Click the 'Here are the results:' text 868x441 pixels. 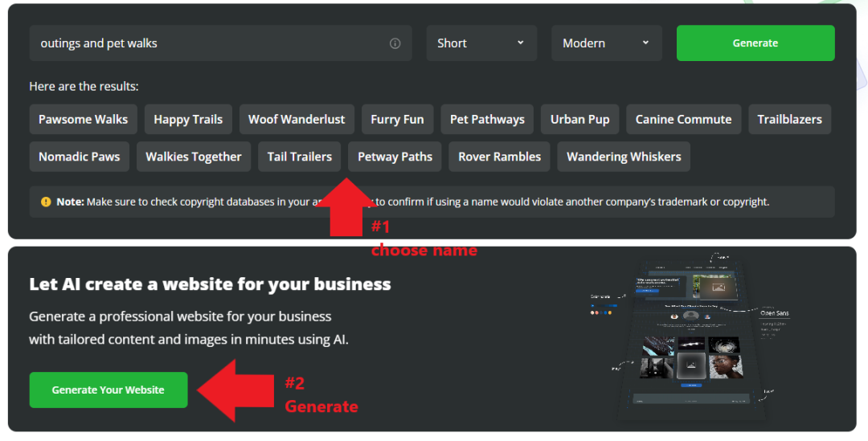84,86
